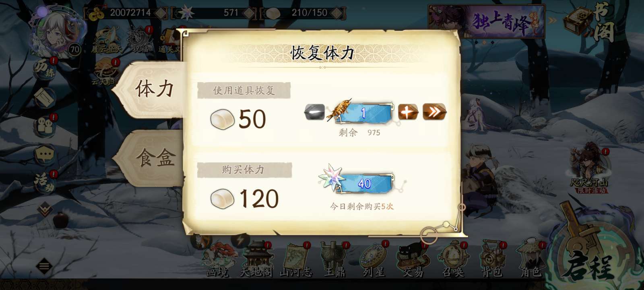
Task: Open the 独上青峰 event banner
Action: coord(486,21)
